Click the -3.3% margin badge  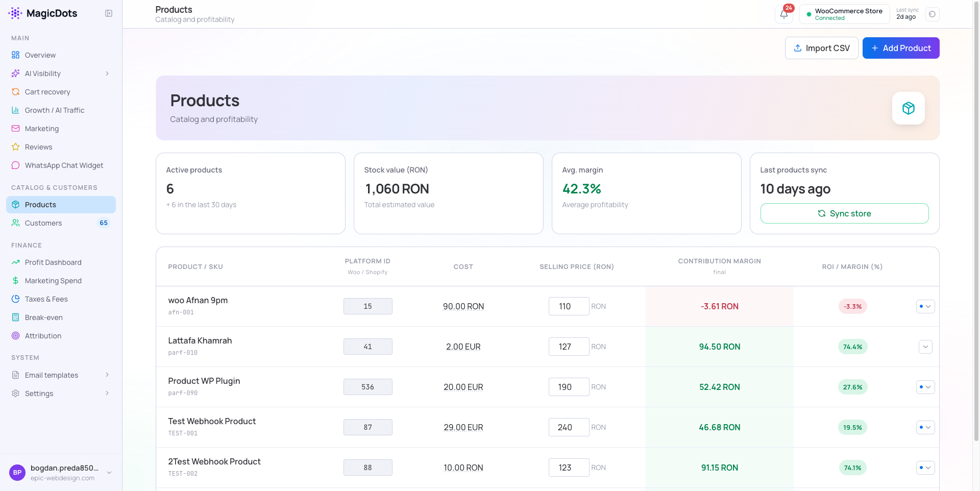[x=852, y=306]
